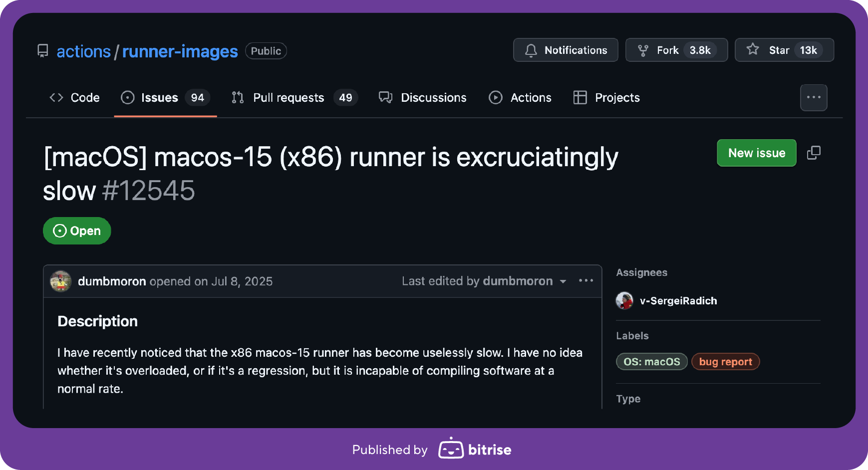
Task: Click the Code tab angle-brackets icon
Action: point(56,97)
